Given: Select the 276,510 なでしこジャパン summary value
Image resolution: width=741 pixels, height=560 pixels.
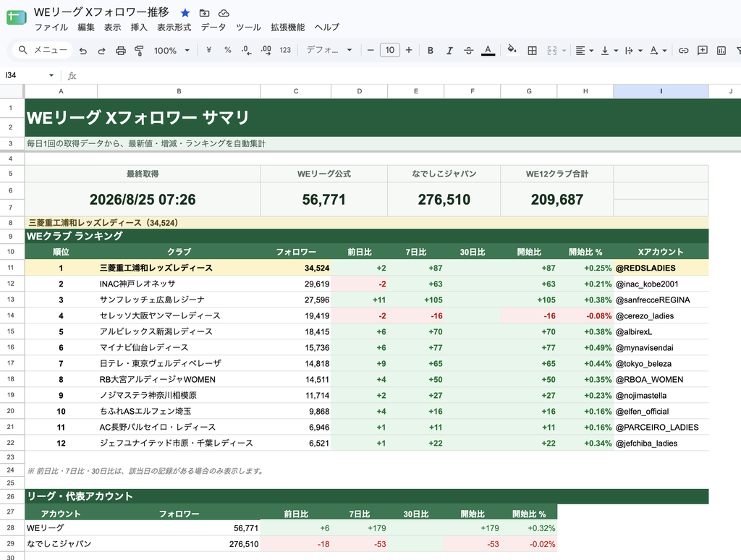Looking at the screenshot, I should click(444, 200).
